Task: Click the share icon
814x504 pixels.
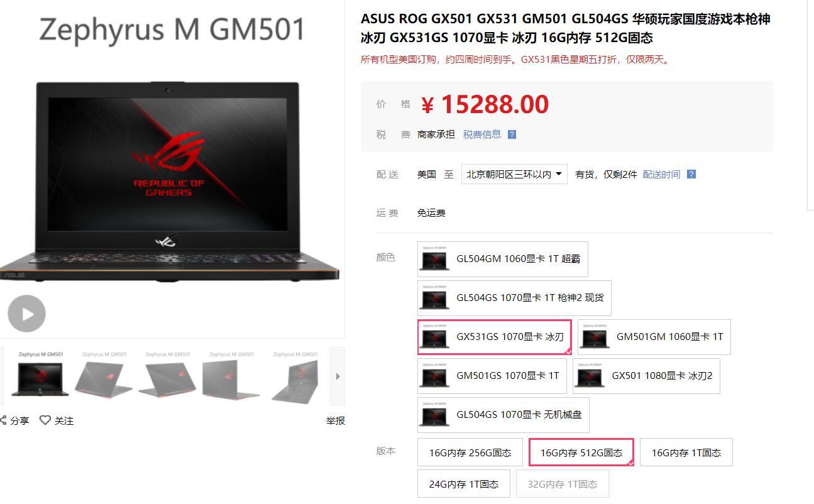Action: click(x=3, y=420)
